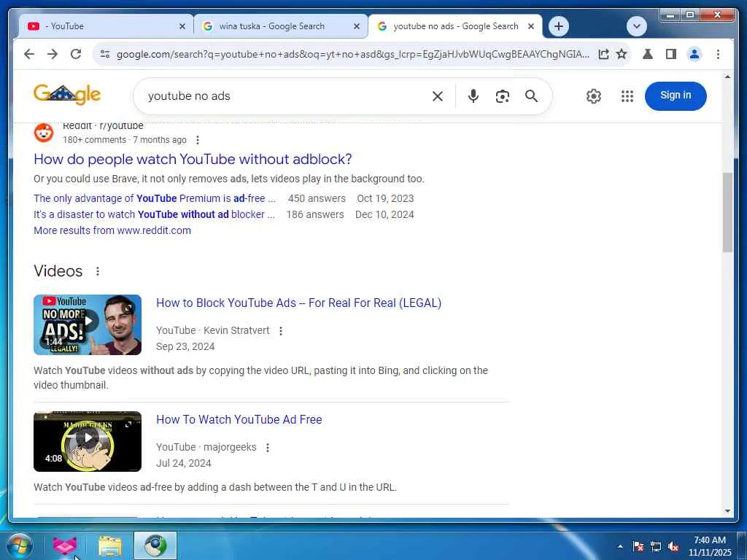Open the Google apps grid
This screenshot has width=747, height=560.
coord(627,96)
